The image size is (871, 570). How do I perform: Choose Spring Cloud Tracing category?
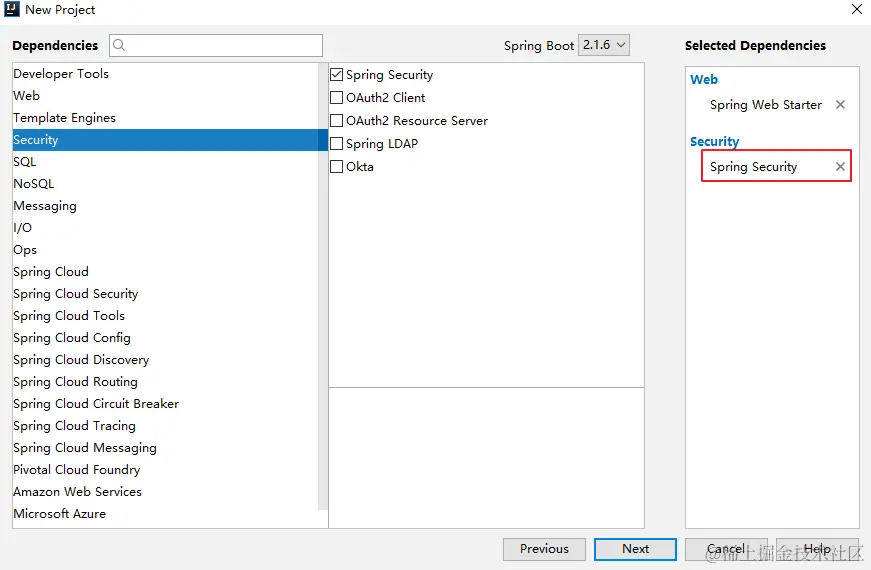(166, 426)
